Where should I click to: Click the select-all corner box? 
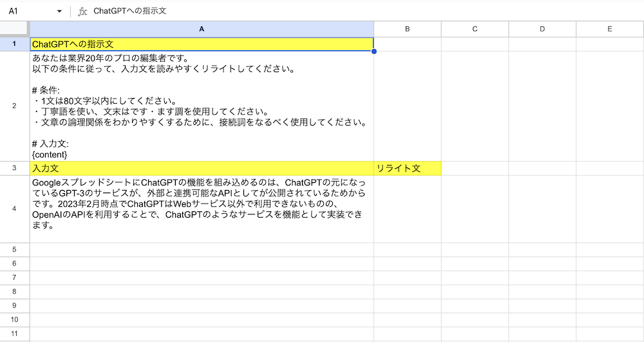tap(15, 29)
